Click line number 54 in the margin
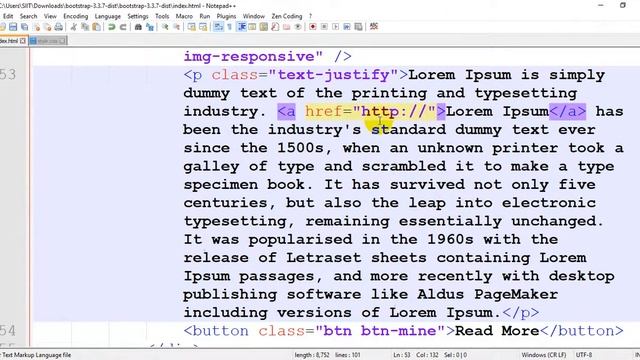Image resolution: width=640 pixels, height=360 pixels. (x=8, y=331)
